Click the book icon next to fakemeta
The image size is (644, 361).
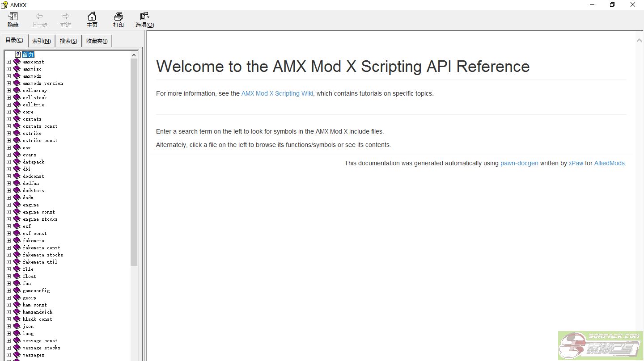[17, 240]
